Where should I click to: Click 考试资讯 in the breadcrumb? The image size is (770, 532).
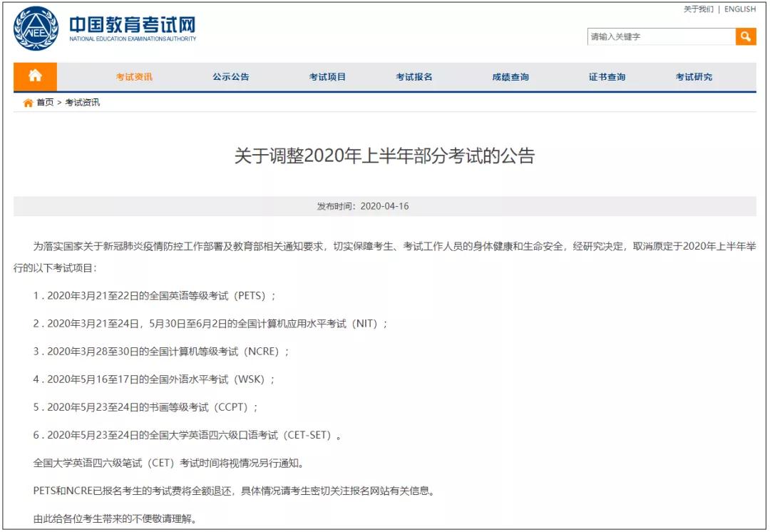coord(83,103)
